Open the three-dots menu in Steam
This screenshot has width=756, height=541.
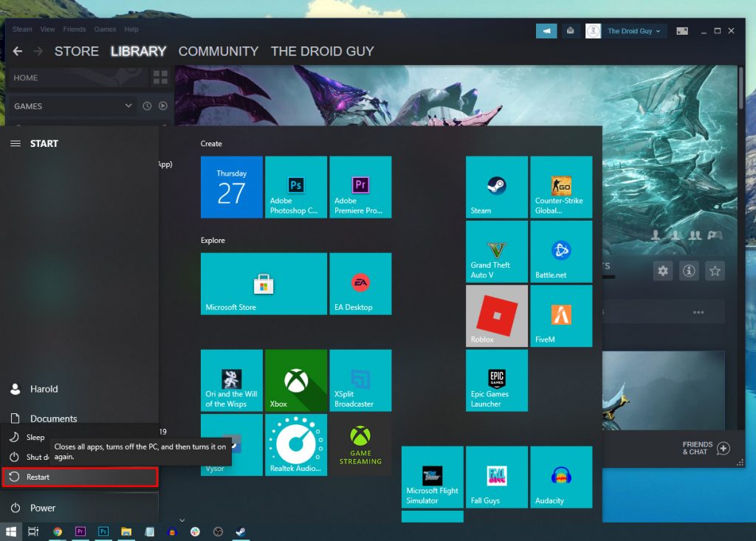click(x=698, y=312)
